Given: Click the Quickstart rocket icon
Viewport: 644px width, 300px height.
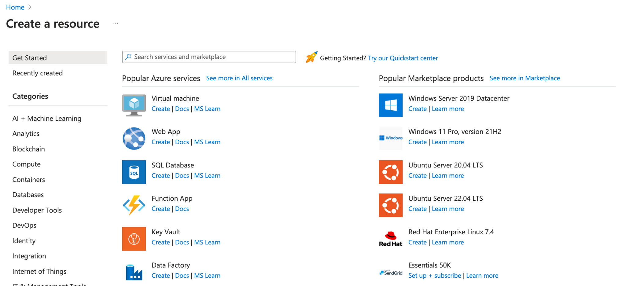Looking at the screenshot, I should coord(311,57).
